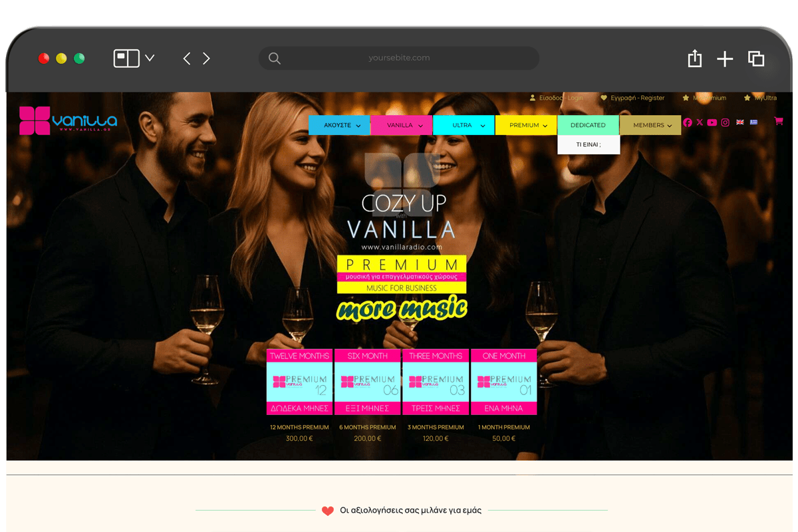798x532 pixels.
Task: Open the Instagram icon
Action: (x=726, y=122)
